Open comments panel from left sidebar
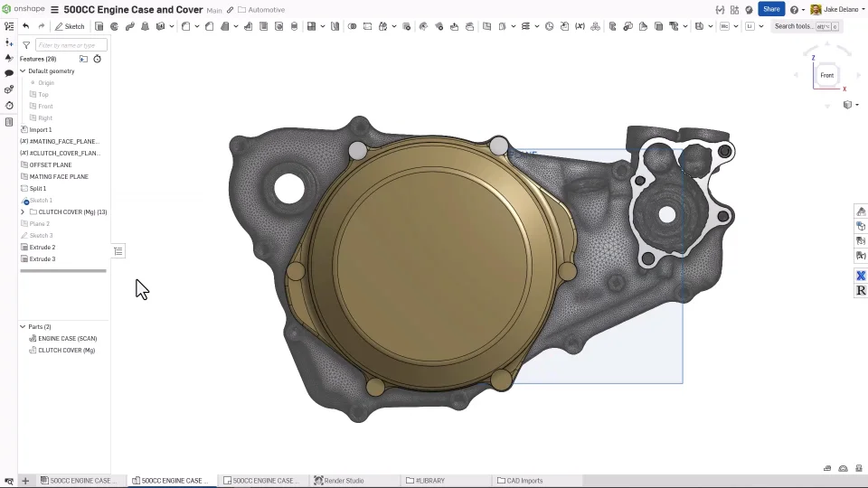This screenshot has height=488, width=868. (x=9, y=73)
